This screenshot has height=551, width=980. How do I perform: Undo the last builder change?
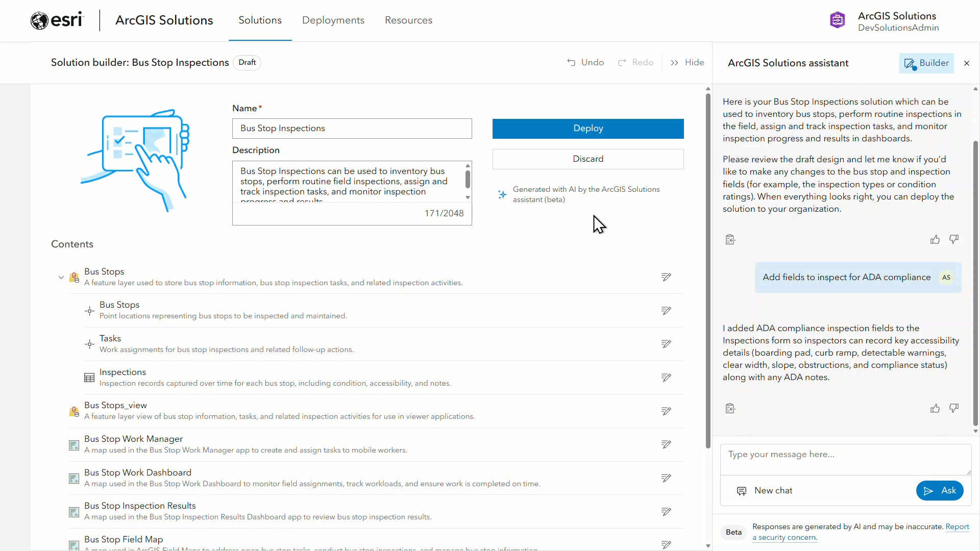coord(585,62)
